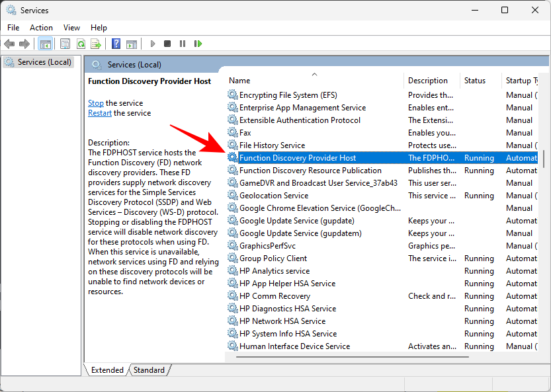Screen dimensions: 551x392
Task: Select HP System Info HSA Service row
Action: (382, 334)
